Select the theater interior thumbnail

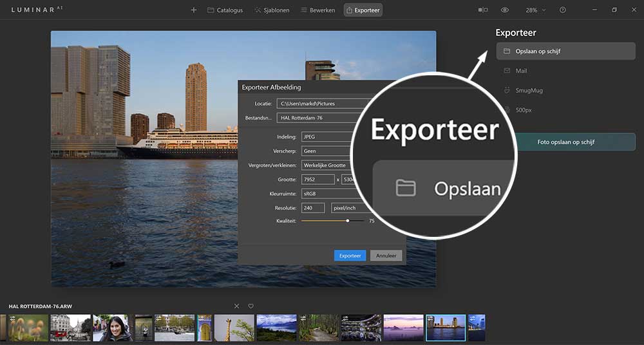click(x=361, y=328)
